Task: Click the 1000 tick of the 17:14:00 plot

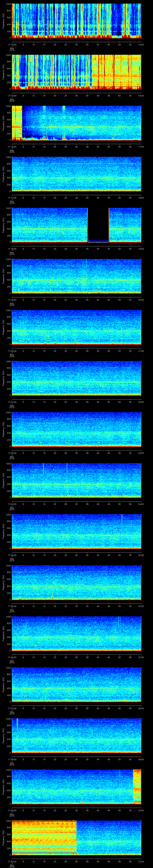Action: (8, 4)
